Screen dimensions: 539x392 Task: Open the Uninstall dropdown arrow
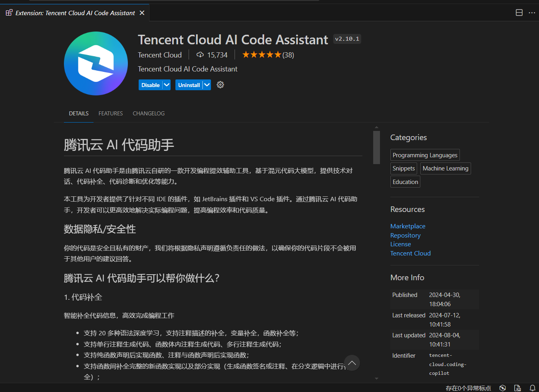207,85
